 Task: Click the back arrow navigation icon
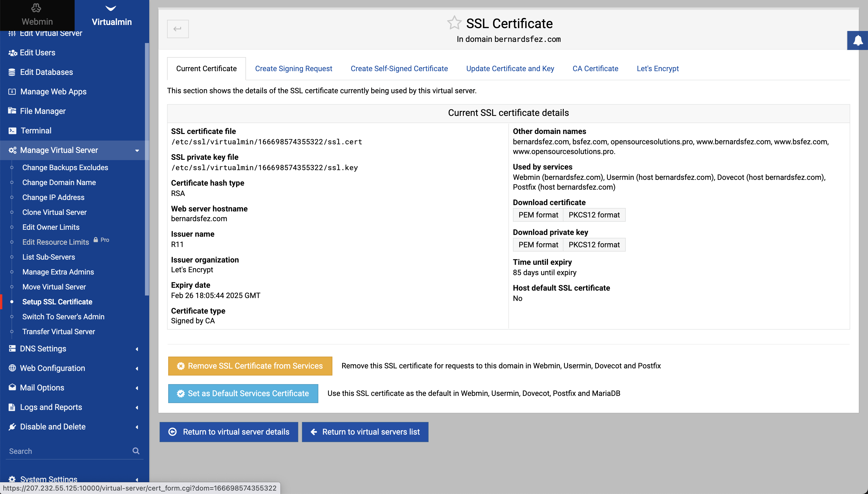point(178,28)
